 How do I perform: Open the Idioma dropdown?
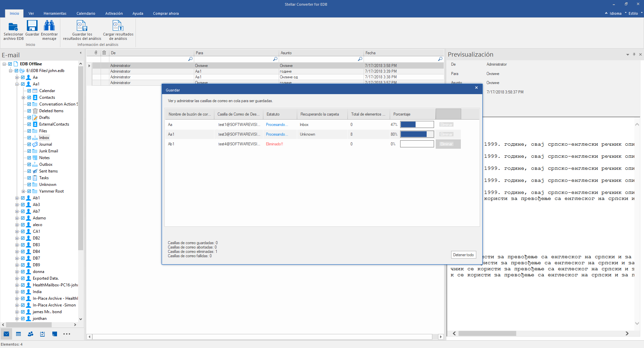pos(618,13)
